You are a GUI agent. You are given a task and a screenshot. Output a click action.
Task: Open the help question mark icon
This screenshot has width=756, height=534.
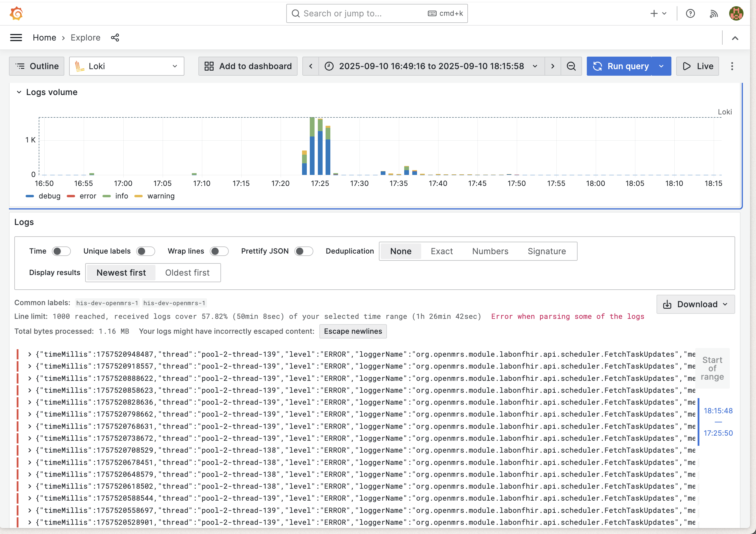[690, 13]
